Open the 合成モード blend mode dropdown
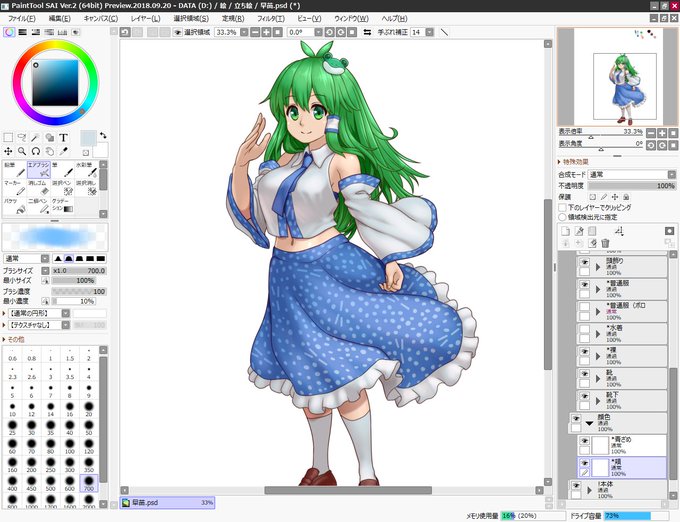 (632, 175)
